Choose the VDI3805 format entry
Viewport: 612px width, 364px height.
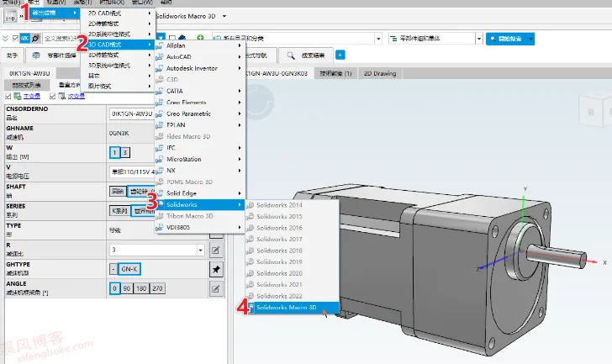click(x=200, y=227)
